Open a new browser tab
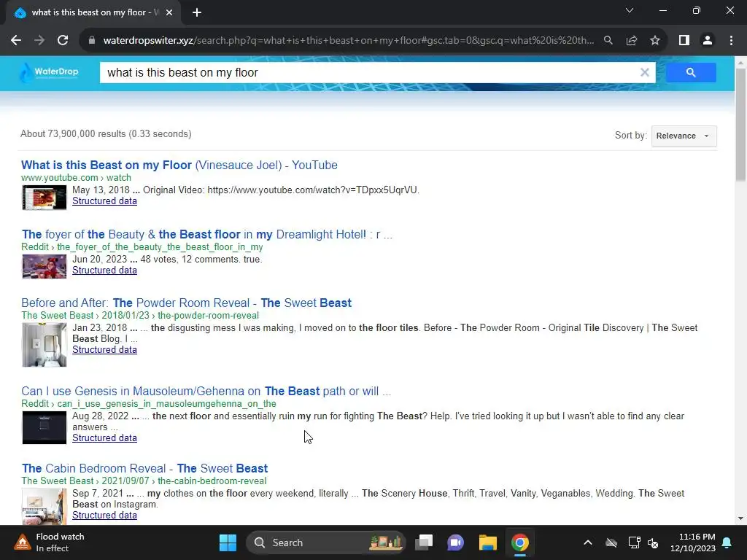Screen dimensions: 747x560 pos(197,13)
